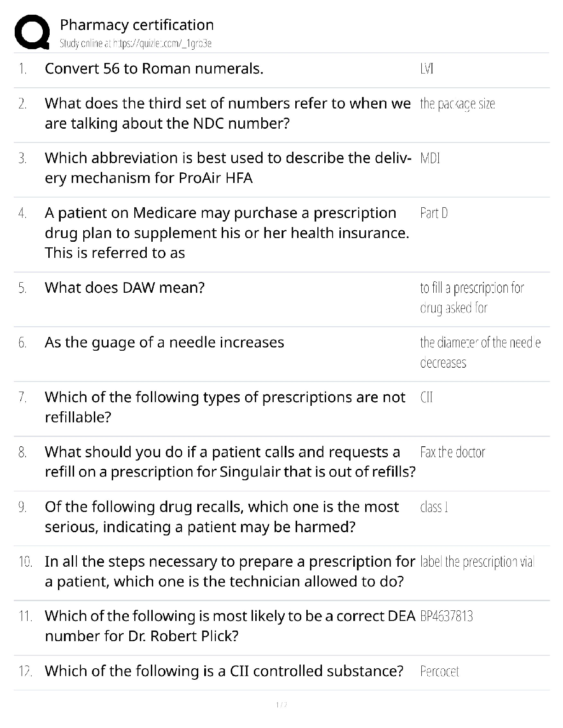Select the drug recalls question text

222,517
